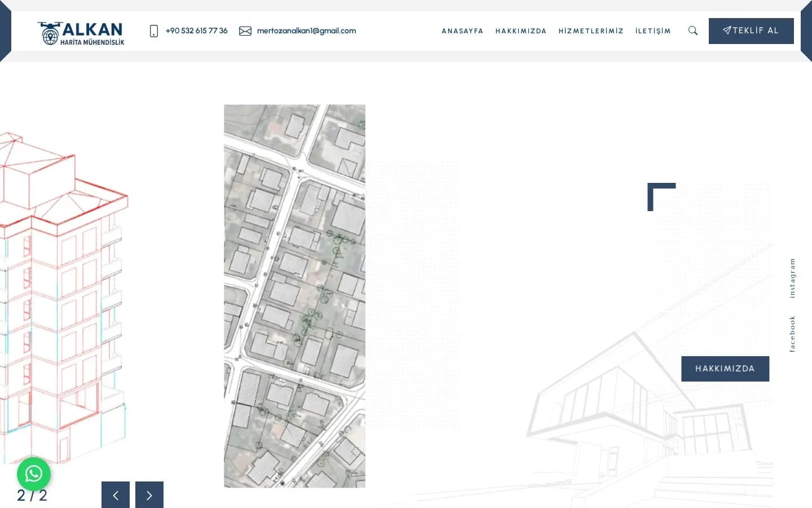Expand the Hizmetlerimiz menu

point(591,31)
